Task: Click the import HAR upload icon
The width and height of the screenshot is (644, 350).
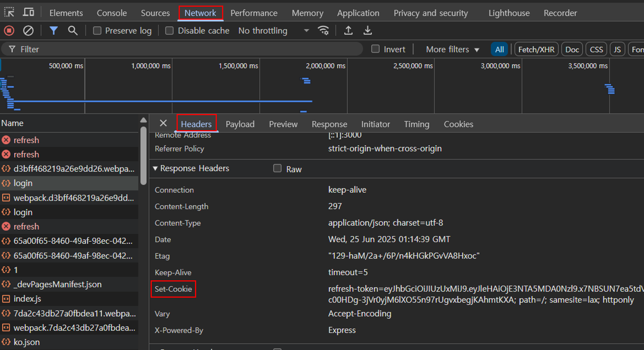Action: pos(348,31)
